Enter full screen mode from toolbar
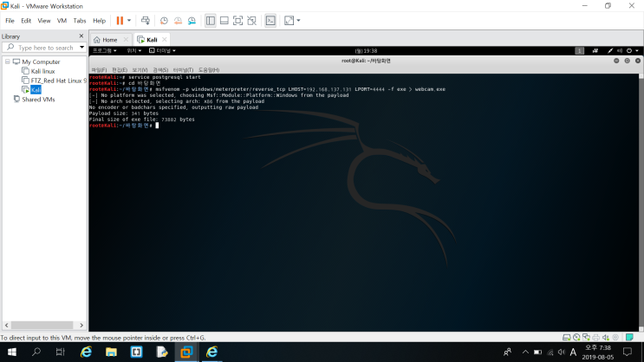Screen dimensions: 644x362 point(237,21)
